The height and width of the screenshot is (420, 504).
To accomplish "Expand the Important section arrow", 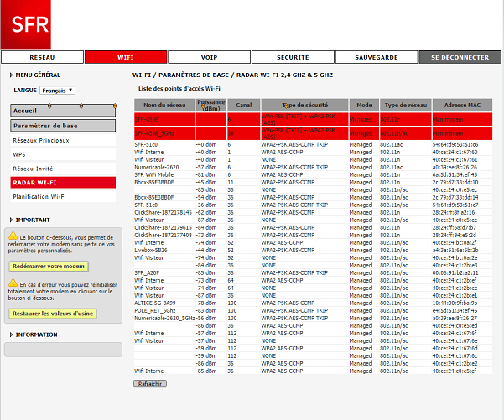I will point(11,220).
